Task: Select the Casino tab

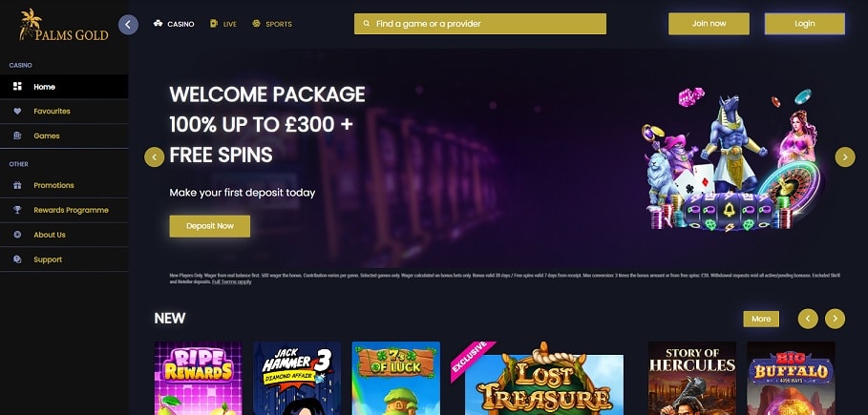Action: click(x=174, y=24)
